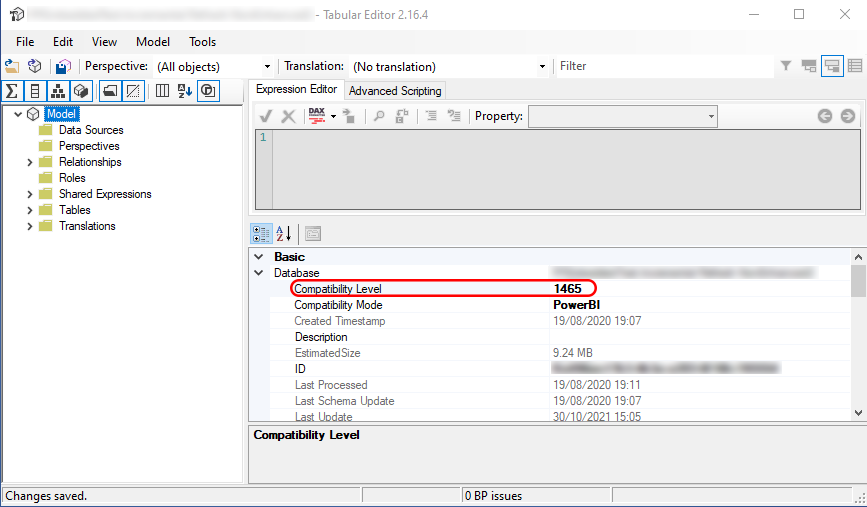867x507 pixels.
Task: Click into the expression editor text area
Action: click(566, 169)
